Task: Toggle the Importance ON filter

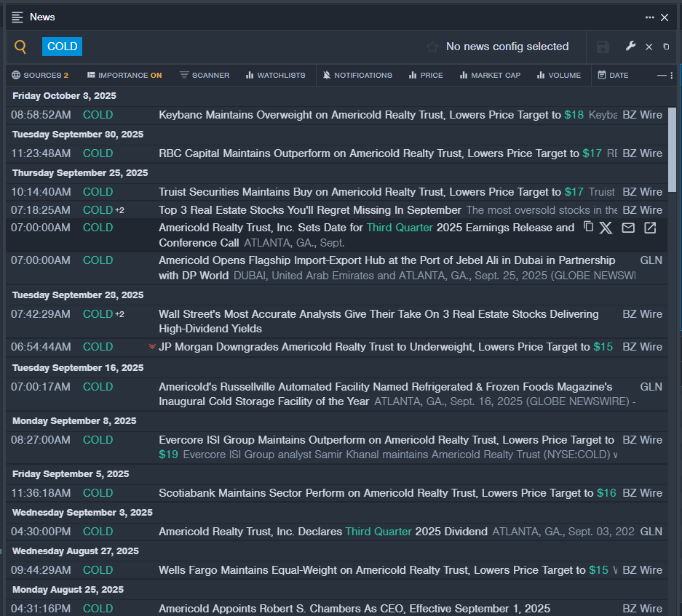Action: pyautogui.click(x=124, y=75)
